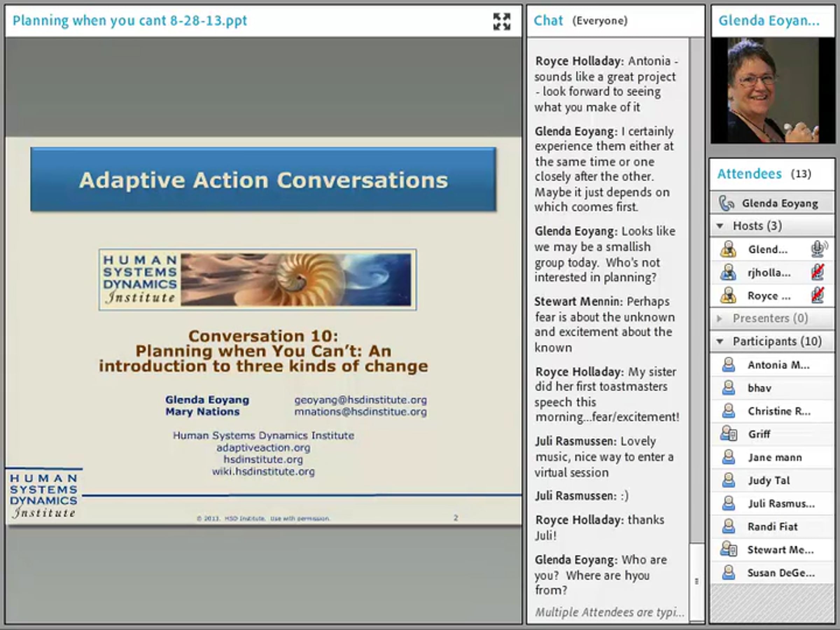Click the participant icon for Randi Fiat
Viewport: 840px width, 630px height.
pyautogui.click(x=728, y=527)
